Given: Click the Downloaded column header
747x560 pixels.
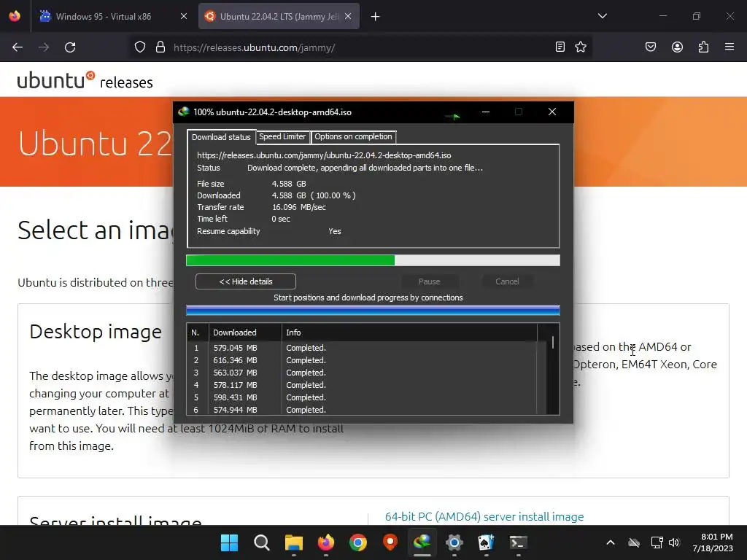Looking at the screenshot, I should 245,332.
